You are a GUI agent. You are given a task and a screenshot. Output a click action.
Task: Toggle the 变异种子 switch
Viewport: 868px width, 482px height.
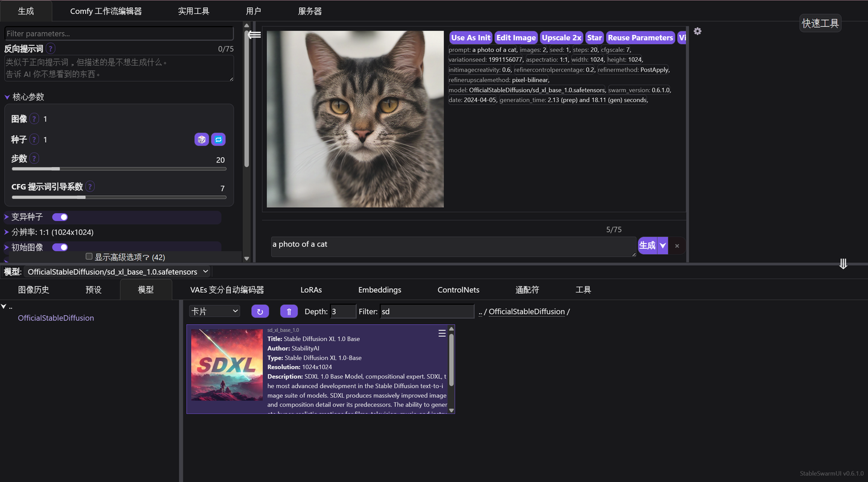point(60,217)
